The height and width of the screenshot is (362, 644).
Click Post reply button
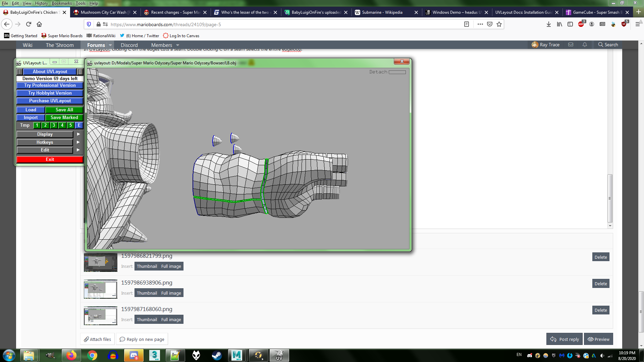tap(565, 339)
